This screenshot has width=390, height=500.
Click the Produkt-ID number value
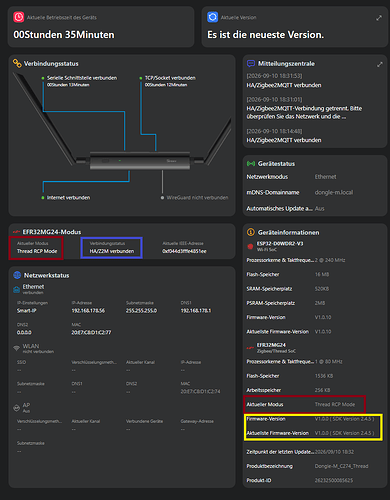(334, 480)
